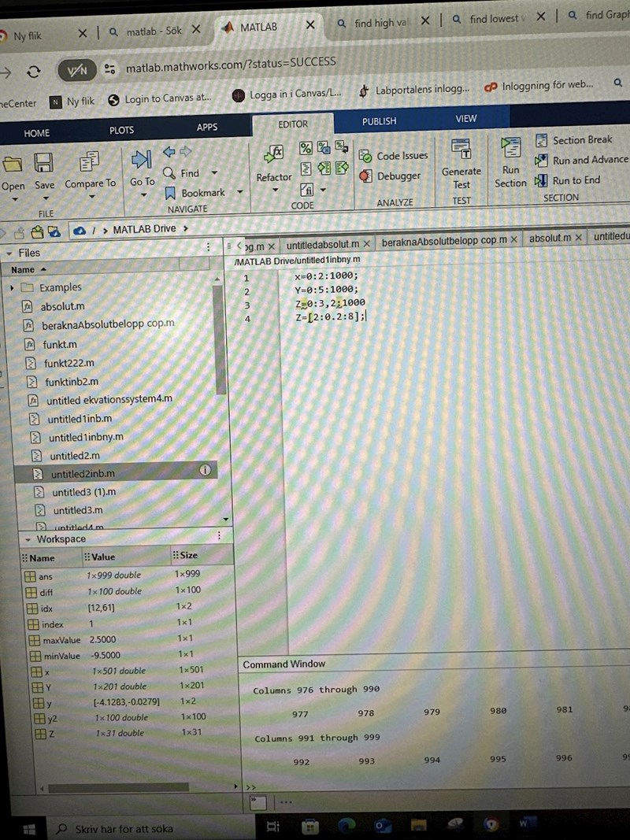Collapse the Workspace panel
Screen dimensions: 630x840
point(29,539)
